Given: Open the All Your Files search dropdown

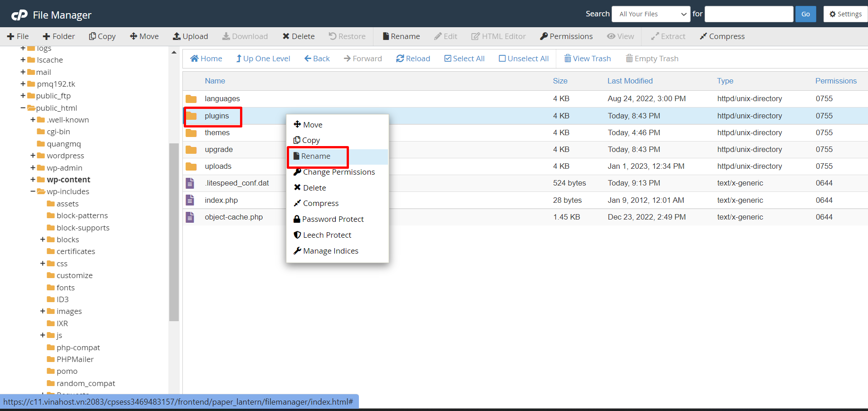Looking at the screenshot, I should [651, 14].
